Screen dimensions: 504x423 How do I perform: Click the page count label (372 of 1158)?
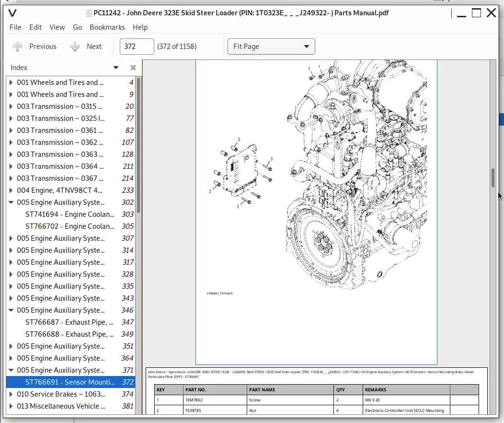coord(177,47)
